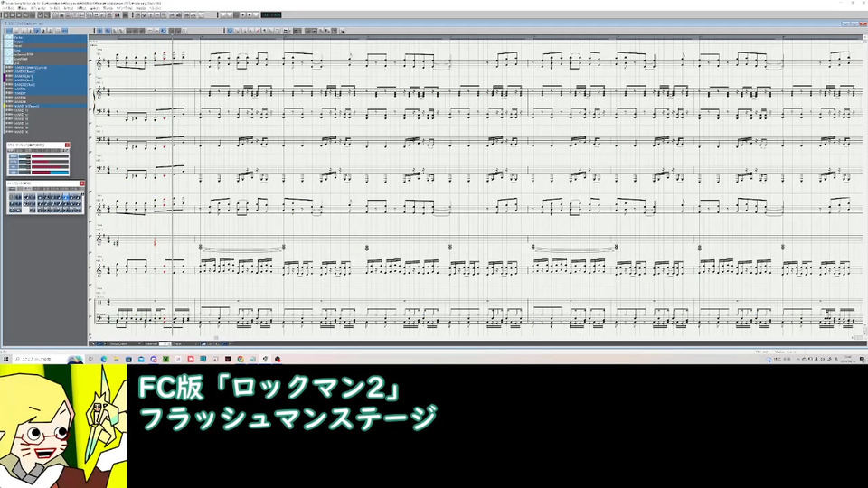The width and height of the screenshot is (868, 488).
Task: Select the Marker row in track list
Action: 49,38
